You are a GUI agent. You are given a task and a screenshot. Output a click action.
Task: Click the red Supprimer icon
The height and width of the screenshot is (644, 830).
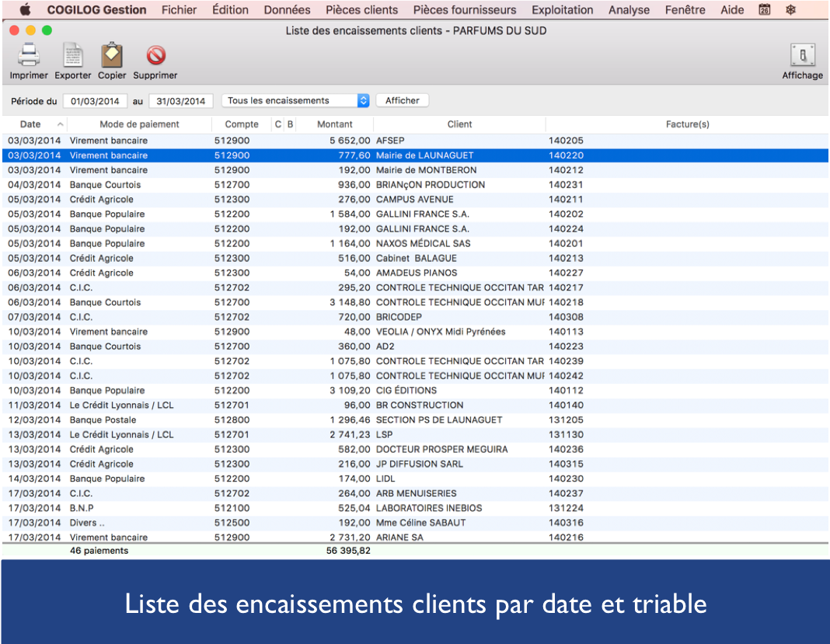(155, 55)
